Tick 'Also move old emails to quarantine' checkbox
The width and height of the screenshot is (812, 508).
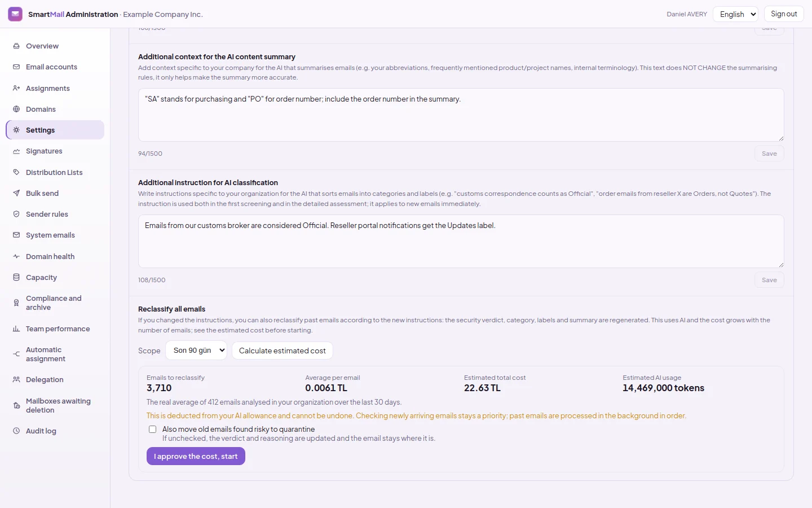(152, 430)
